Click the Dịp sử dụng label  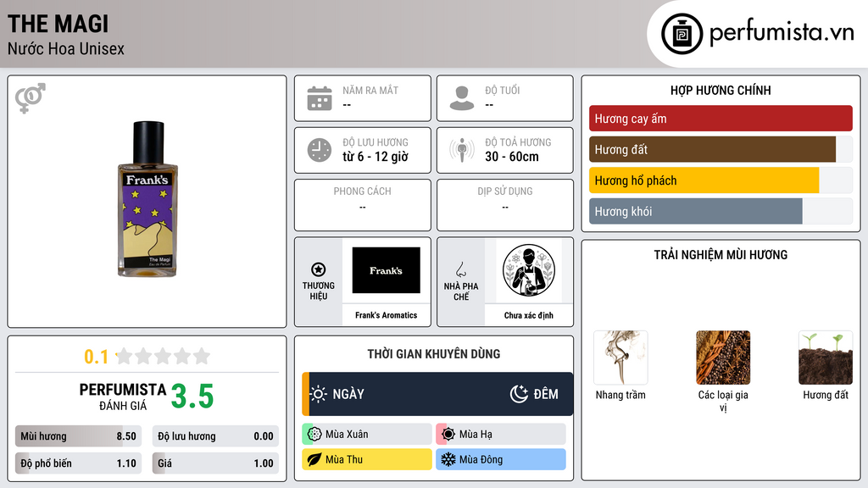tap(505, 191)
